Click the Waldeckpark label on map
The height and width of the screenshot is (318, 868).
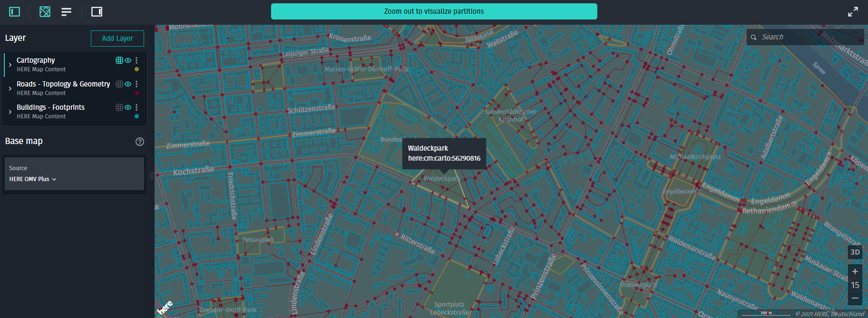(x=442, y=179)
